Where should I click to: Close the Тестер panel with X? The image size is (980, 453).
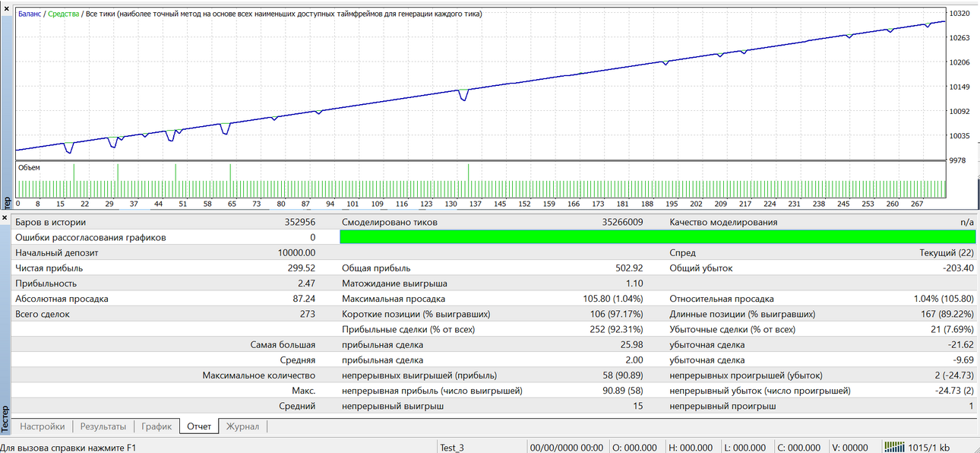pos(5,217)
